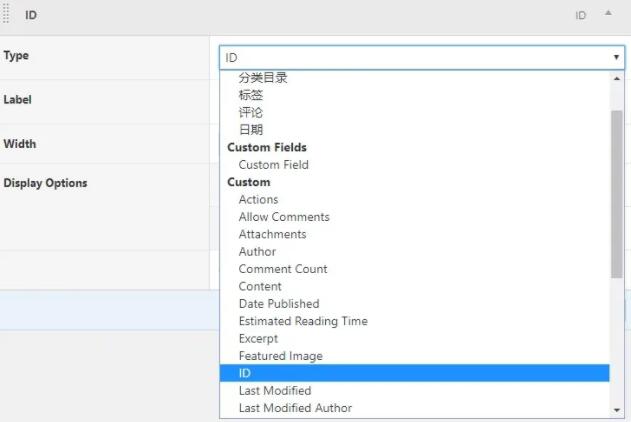Click the ID column title in header
The width and height of the screenshot is (631, 422).
click(x=31, y=15)
